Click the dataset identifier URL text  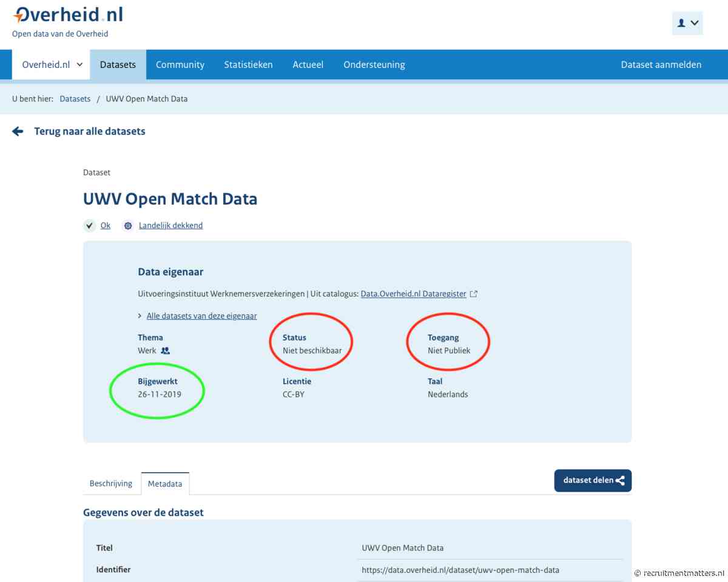point(460,570)
